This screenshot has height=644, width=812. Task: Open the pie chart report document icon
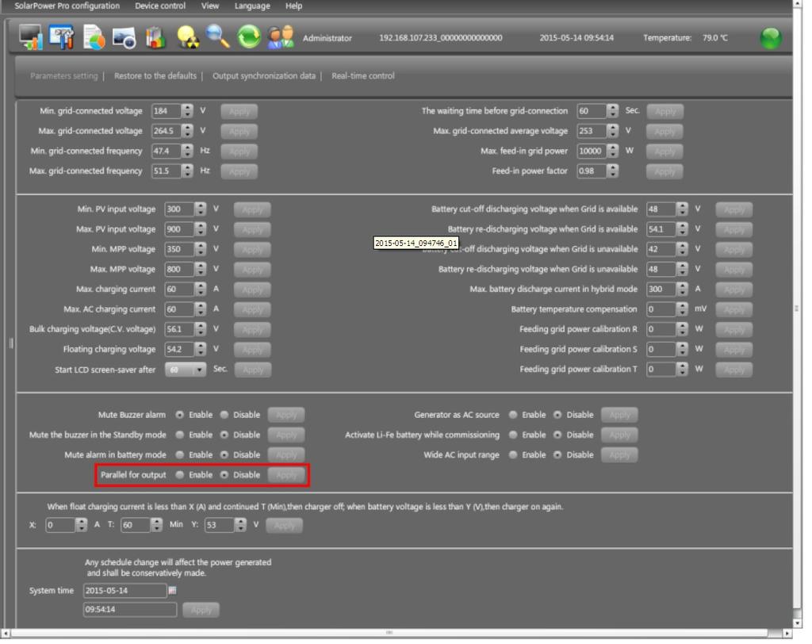click(94, 36)
